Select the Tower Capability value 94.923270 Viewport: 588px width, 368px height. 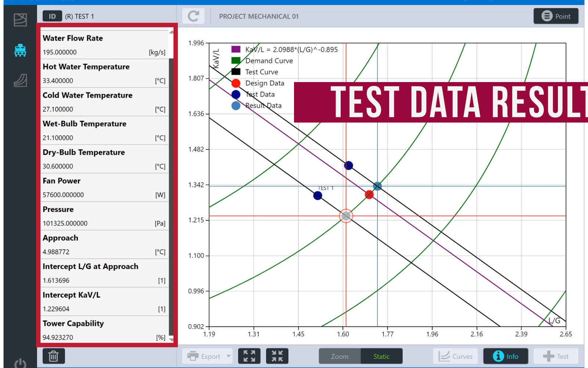click(x=58, y=337)
